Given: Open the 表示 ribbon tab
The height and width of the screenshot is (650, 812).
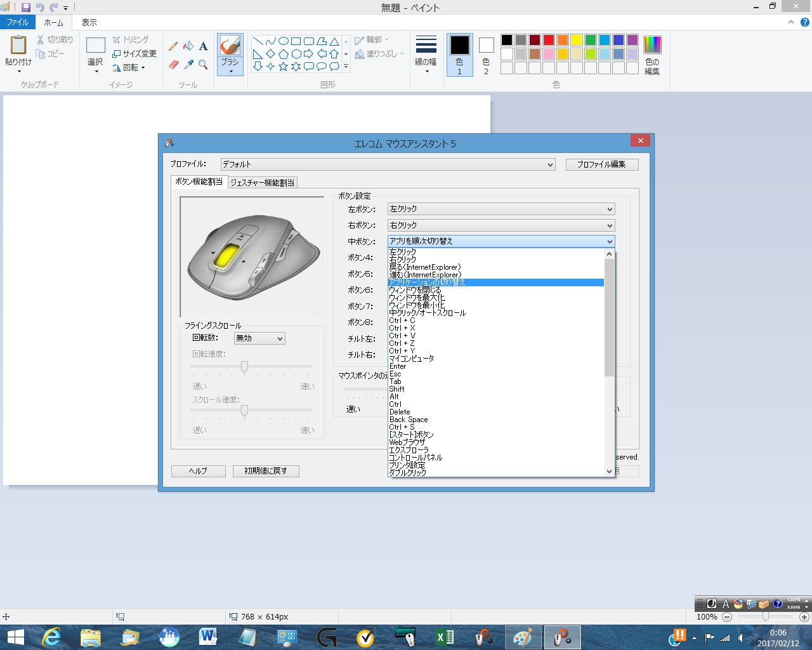Looking at the screenshot, I should (89, 22).
